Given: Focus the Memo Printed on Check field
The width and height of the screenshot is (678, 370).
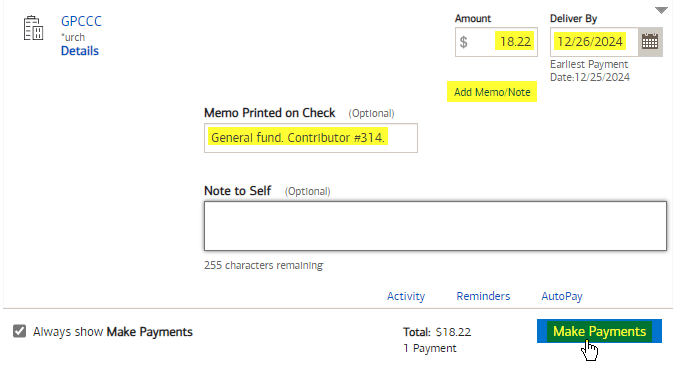Looking at the screenshot, I should [311, 138].
